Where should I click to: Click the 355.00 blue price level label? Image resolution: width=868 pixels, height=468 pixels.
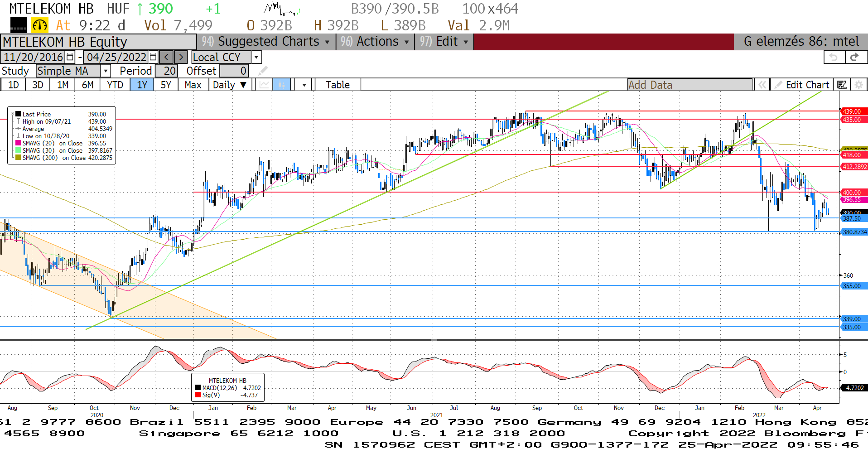click(854, 286)
